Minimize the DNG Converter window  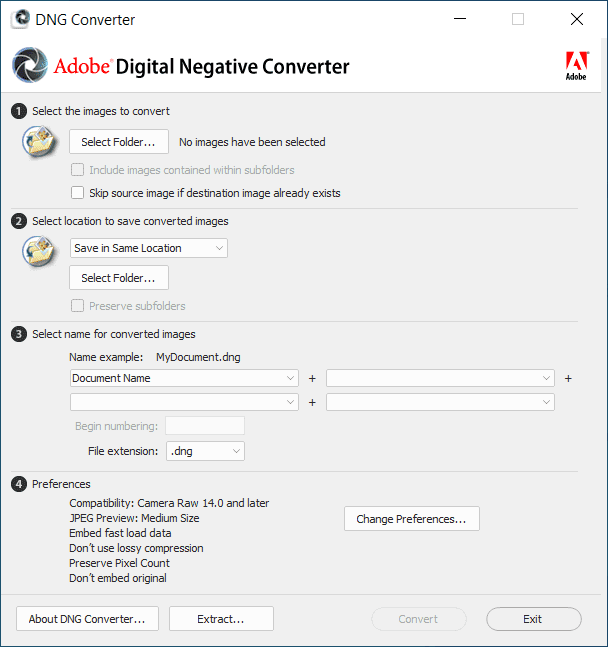(x=460, y=19)
